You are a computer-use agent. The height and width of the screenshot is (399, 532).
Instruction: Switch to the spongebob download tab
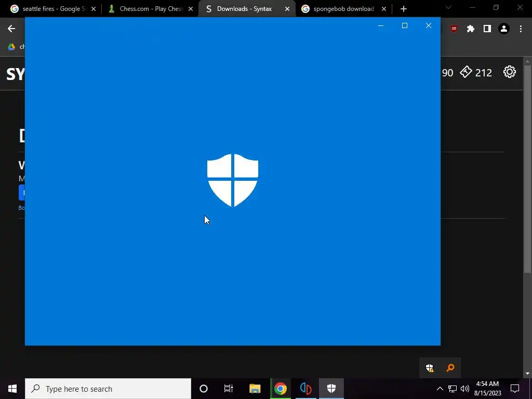point(344,9)
